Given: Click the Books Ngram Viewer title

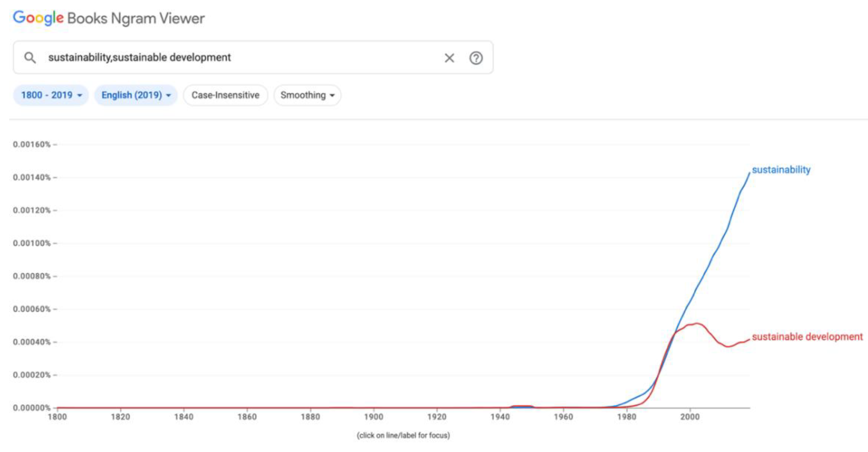Looking at the screenshot, I should coord(136,18).
